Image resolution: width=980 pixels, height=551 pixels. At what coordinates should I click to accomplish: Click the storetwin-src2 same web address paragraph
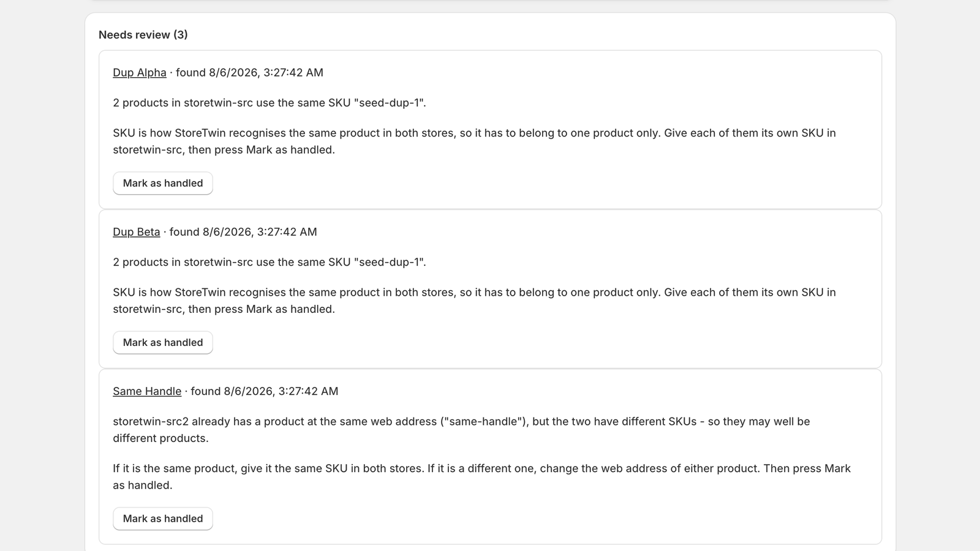point(461,430)
